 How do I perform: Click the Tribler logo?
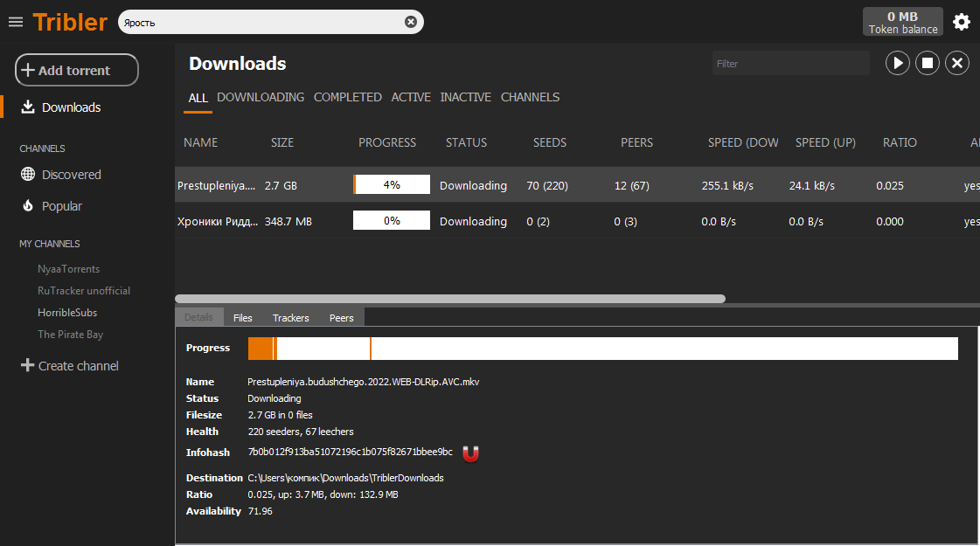point(70,23)
